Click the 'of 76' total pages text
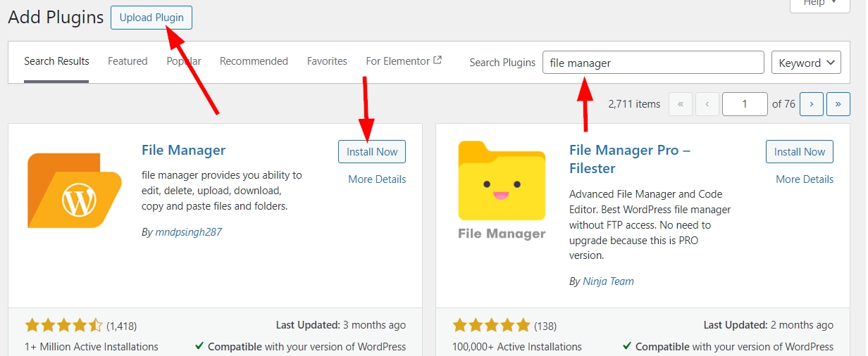This screenshot has width=868, height=356. tap(783, 104)
